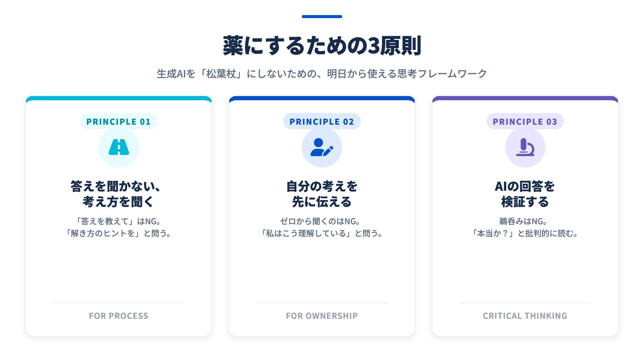This screenshot has width=644, height=362.
Task: Click the cyan top border of first card
Action: point(118,98)
